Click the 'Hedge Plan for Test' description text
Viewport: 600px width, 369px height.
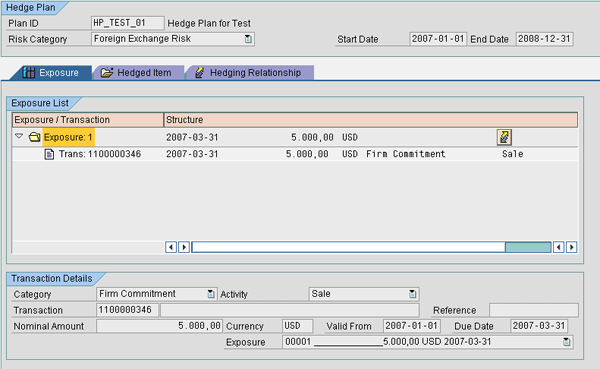209,23
